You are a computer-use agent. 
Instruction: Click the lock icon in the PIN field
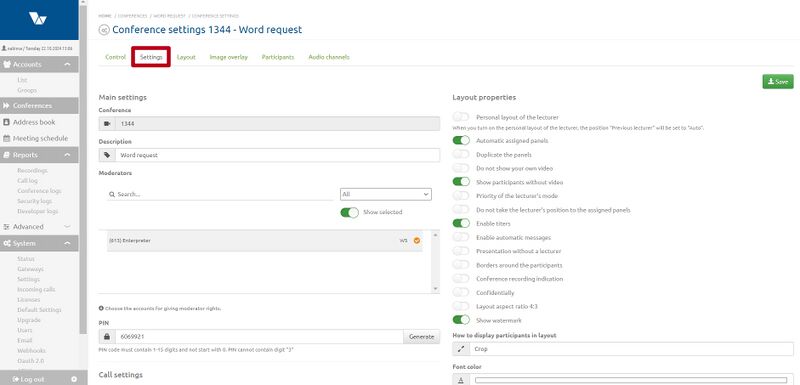click(107, 337)
